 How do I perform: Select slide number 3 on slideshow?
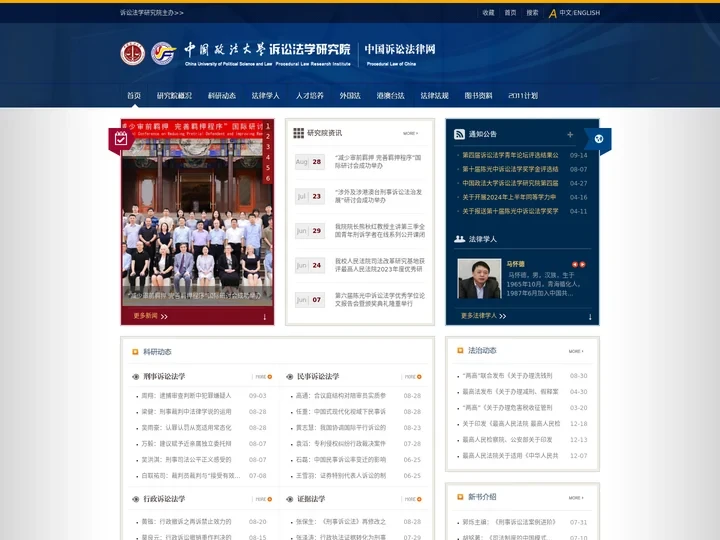tap(268, 147)
